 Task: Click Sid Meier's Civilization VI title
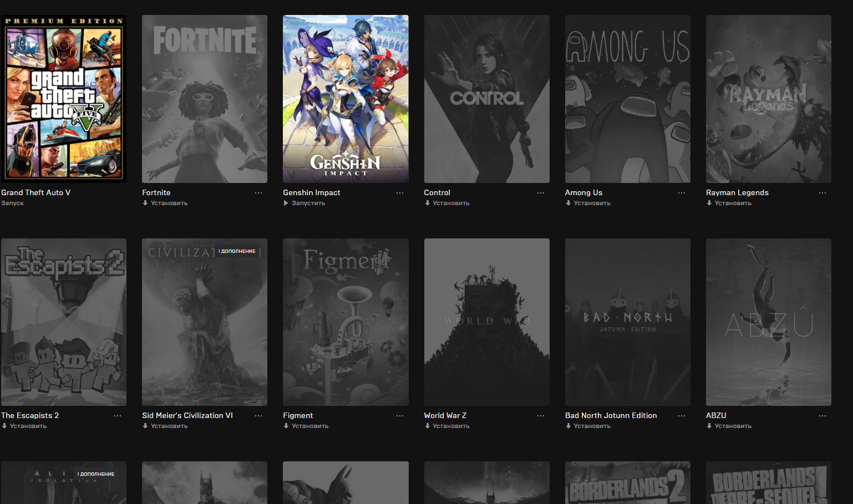[187, 415]
